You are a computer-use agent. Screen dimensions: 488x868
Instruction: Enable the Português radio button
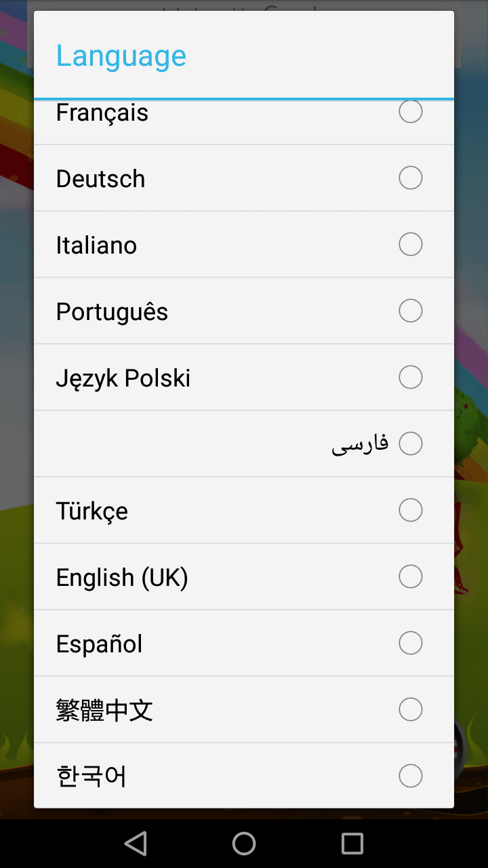[411, 311]
